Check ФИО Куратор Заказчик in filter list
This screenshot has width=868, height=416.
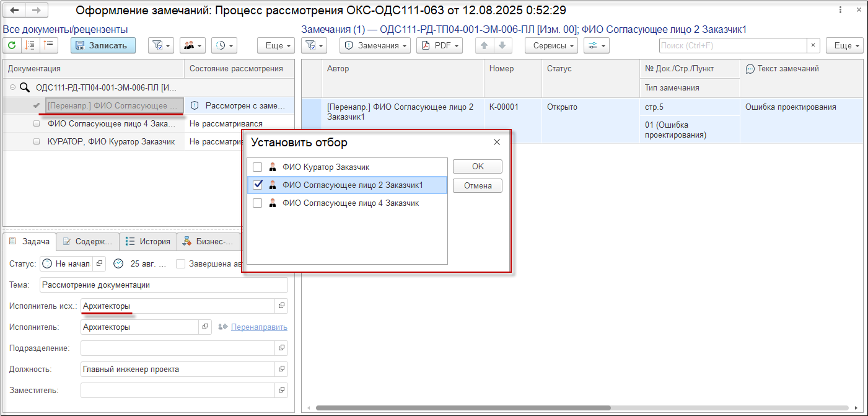pos(258,167)
